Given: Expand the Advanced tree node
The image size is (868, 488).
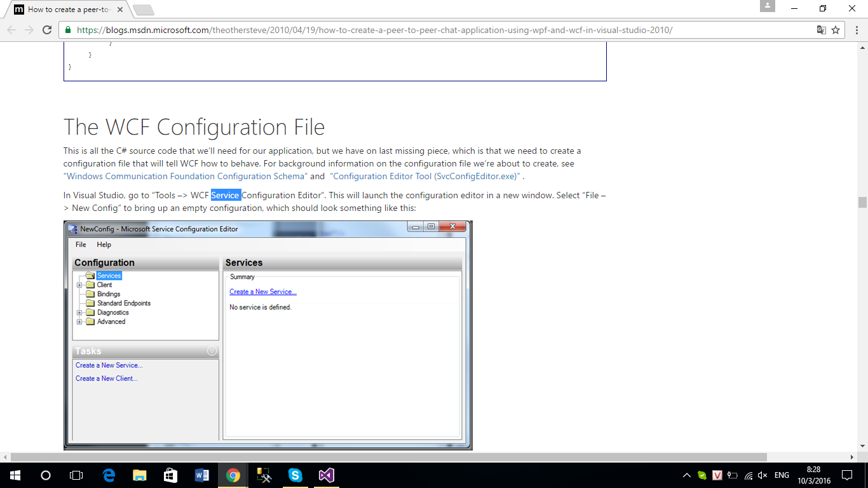Looking at the screenshot, I should coord(79,322).
